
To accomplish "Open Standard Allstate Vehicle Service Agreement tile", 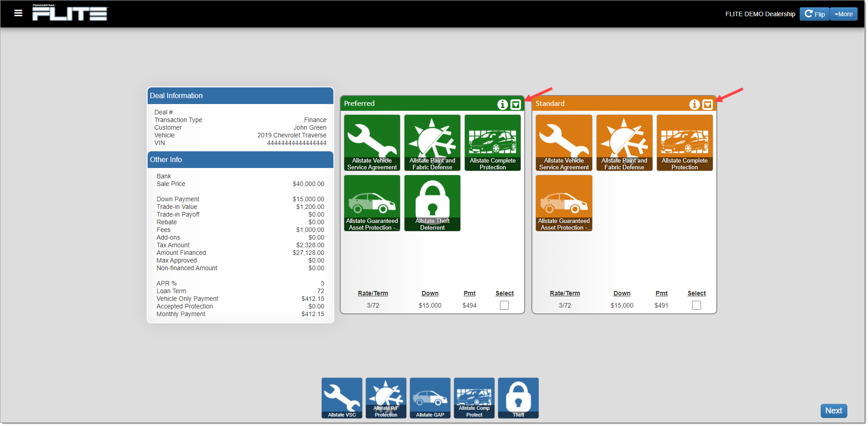I will pos(564,143).
